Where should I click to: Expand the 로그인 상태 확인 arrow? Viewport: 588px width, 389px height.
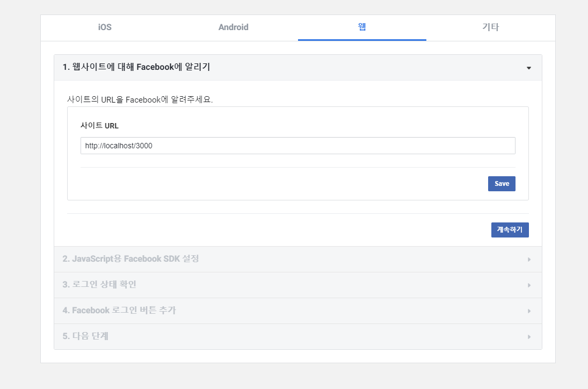529,285
